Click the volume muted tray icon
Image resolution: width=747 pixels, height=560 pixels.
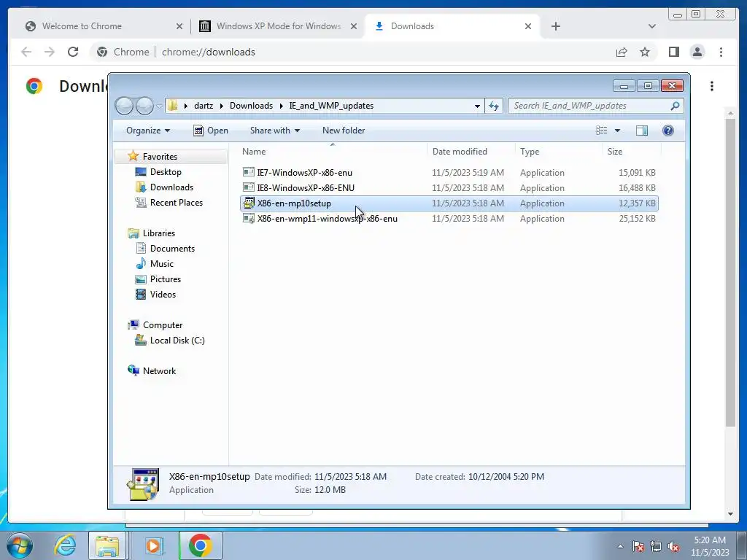673,546
